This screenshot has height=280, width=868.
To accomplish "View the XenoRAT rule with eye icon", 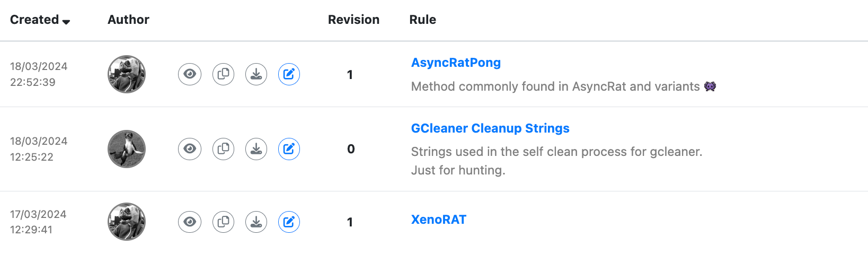I will pyautogui.click(x=190, y=222).
